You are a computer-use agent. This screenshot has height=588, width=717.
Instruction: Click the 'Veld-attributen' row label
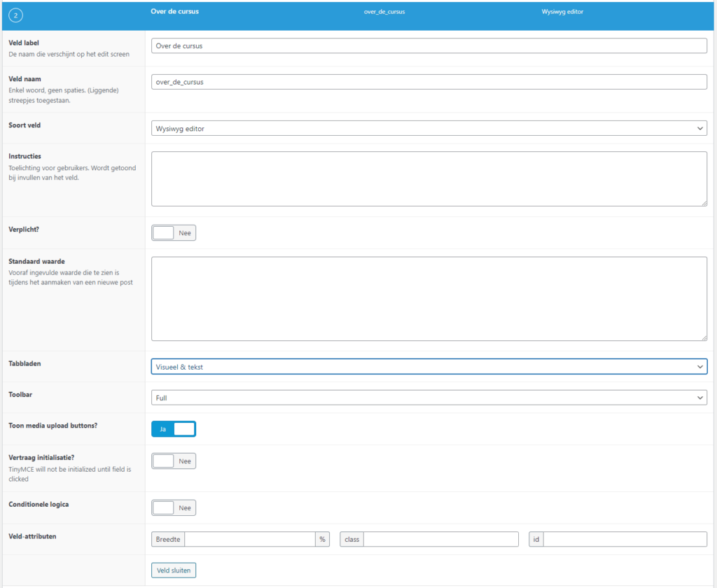click(32, 536)
